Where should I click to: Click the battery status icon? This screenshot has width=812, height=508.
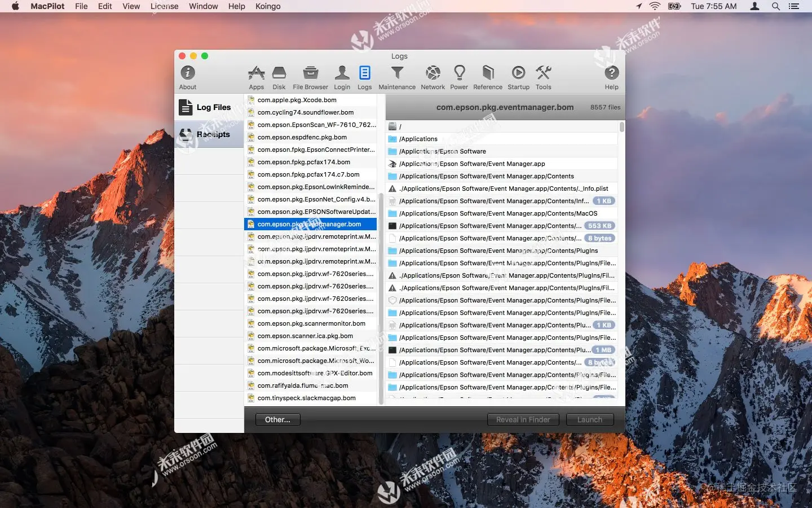[674, 6]
